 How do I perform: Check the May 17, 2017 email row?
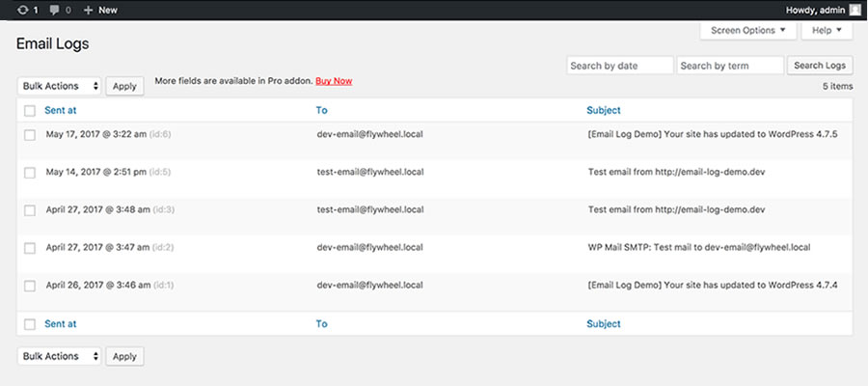(30, 135)
